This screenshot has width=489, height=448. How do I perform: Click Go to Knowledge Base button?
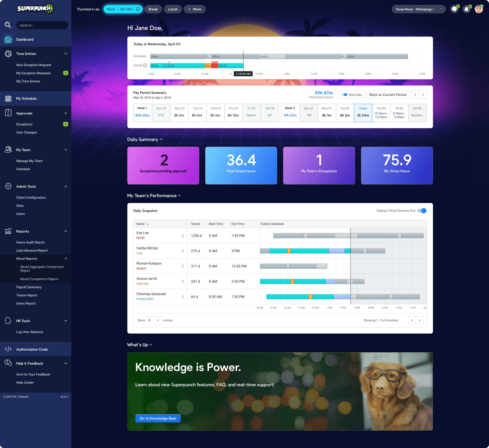[x=158, y=418]
